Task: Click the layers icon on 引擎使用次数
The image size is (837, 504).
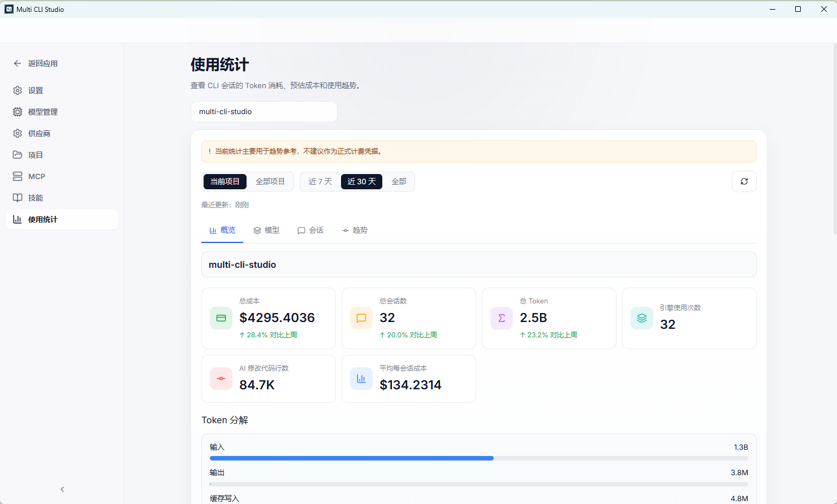Action: [x=642, y=318]
